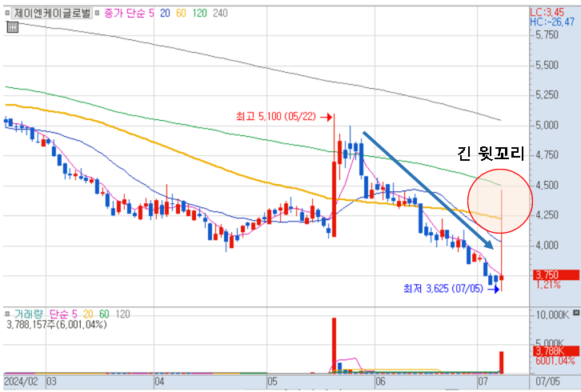Click the 4,000 price axis label
Screen dimensions: 581x392
point(547,246)
